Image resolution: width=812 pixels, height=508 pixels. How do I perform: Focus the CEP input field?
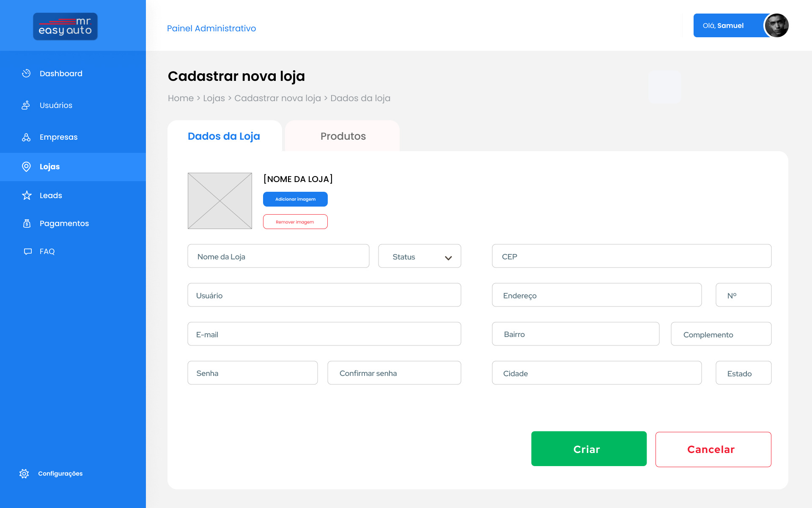631,256
